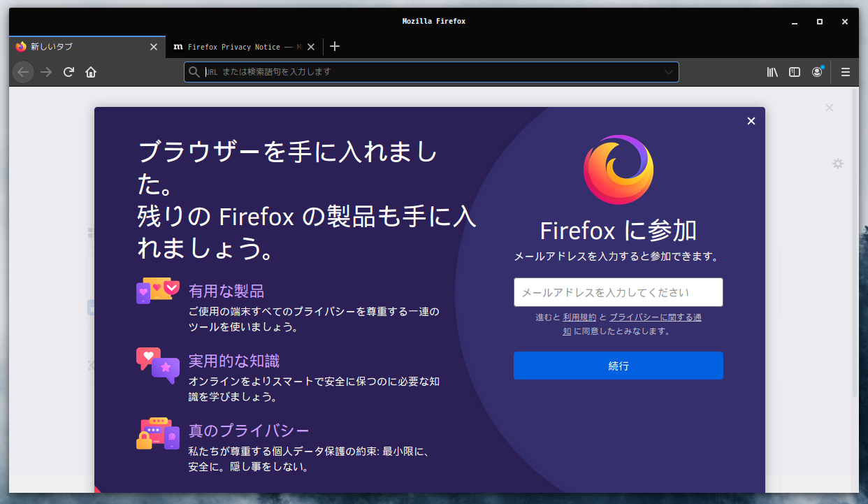The width and height of the screenshot is (868, 504).
Task: Close the faded X behind the dialog
Action: [830, 108]
